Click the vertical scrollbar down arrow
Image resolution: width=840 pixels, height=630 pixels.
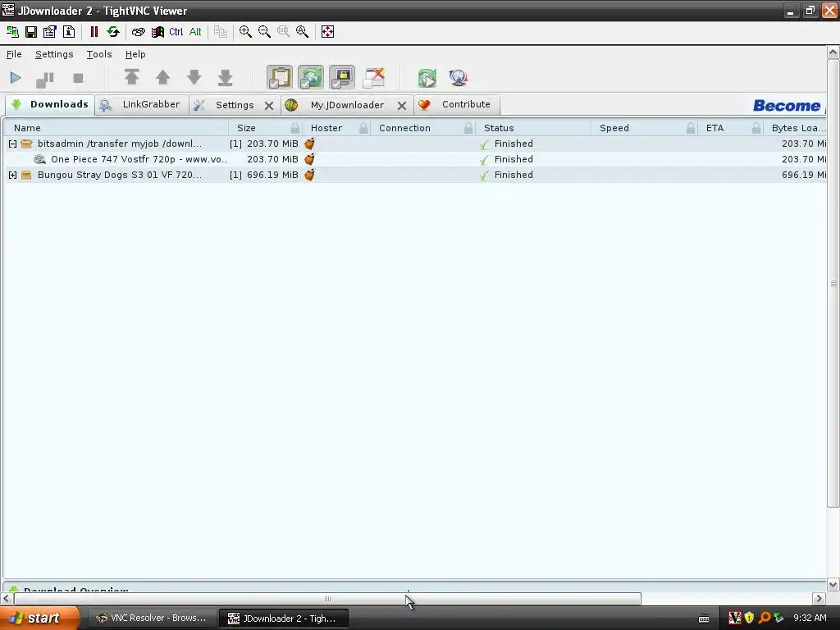833,584
